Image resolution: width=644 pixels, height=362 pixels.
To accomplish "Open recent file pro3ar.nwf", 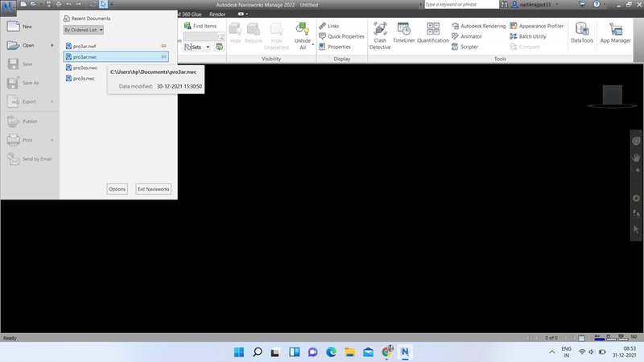I will [x=116, y=46].
